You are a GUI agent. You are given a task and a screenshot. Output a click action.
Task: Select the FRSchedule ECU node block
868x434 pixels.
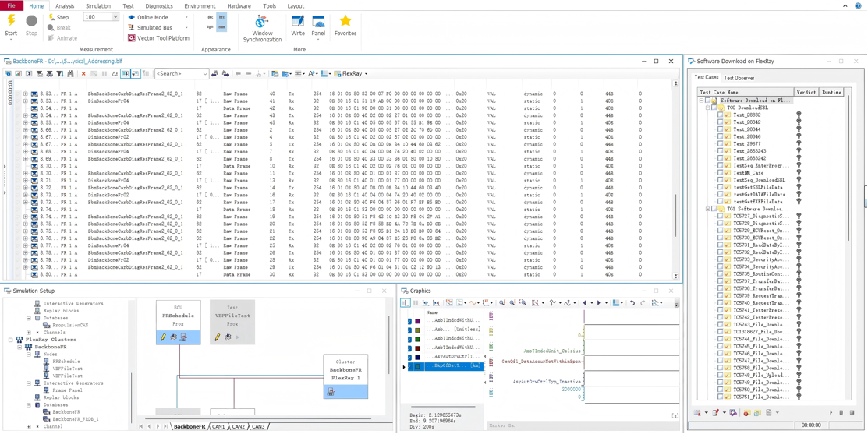(179, 323)
